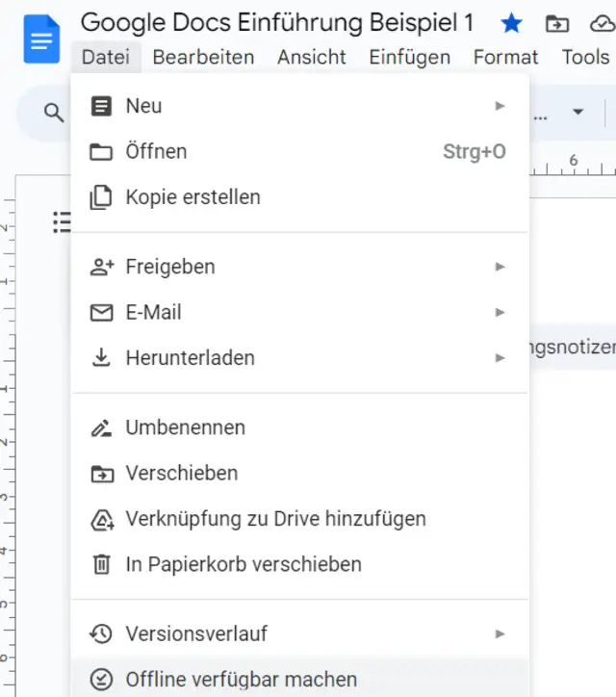616x697 pixels.
Task: Open the Bearbeiten menu
Action: pyautogui.click(x=203, y=58)
